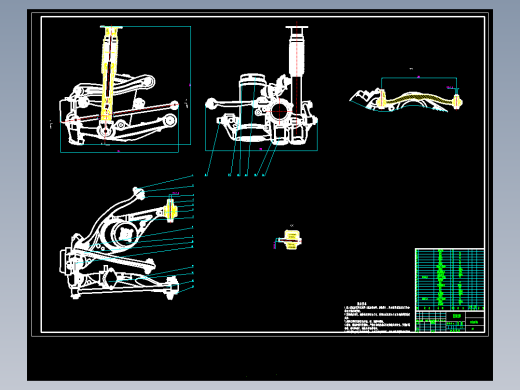Select the left ball joint of center view tie rod
The image size is (520, 390).
click(211, 103)
